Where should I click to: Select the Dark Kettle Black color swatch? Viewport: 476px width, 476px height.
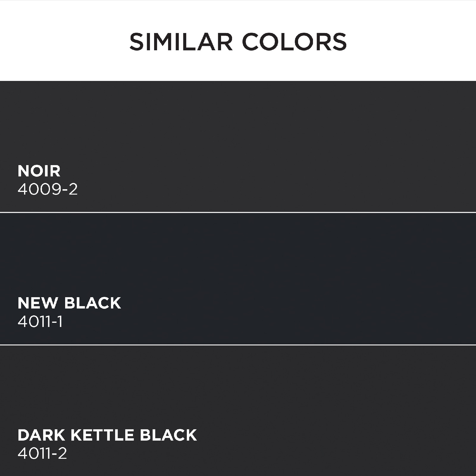click(x=238, y=411)
